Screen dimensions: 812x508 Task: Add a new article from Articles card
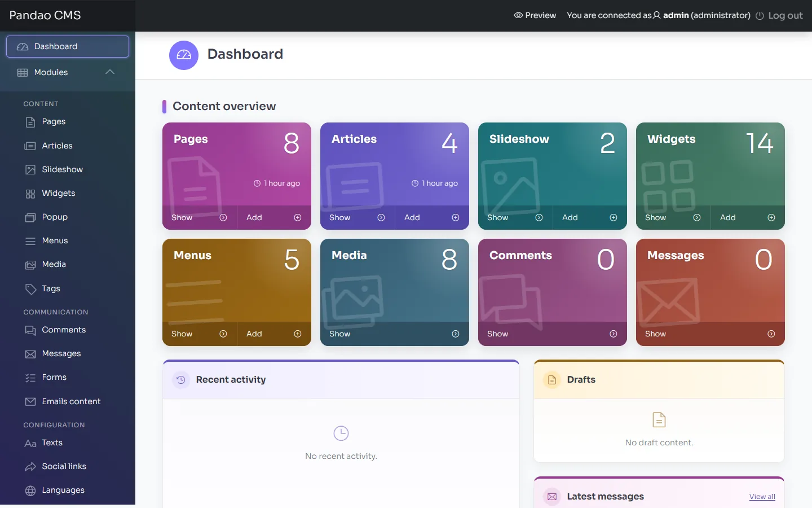[x=432, y=217]
